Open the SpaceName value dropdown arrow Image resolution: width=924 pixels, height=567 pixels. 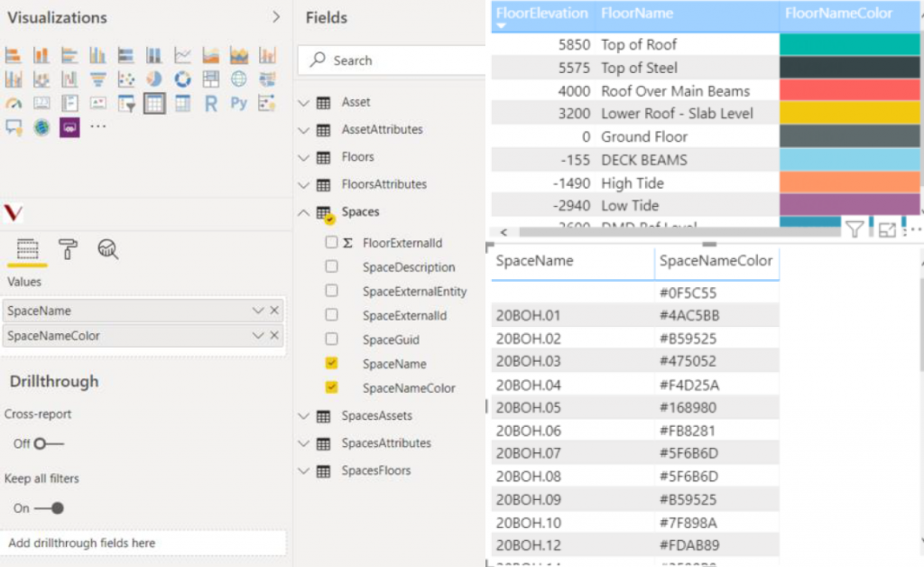click(x=257, y=310)
